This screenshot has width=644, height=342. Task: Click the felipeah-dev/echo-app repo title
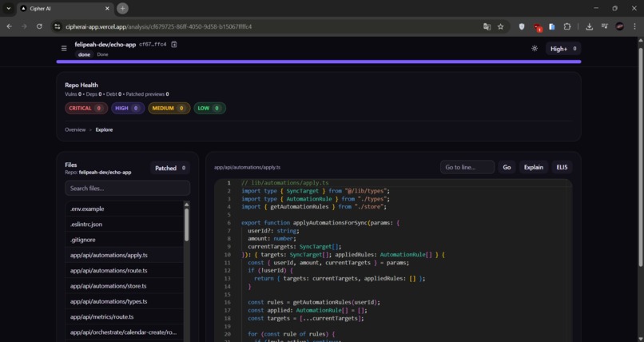[105, 44]
